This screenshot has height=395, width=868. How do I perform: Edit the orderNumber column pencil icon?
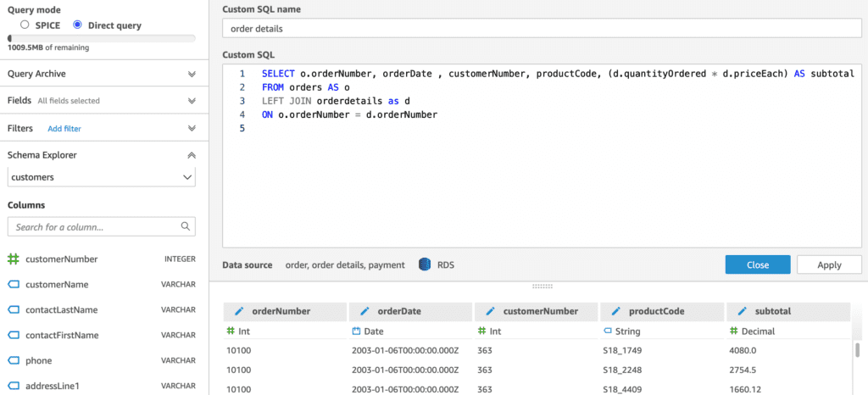(x=239, y=311)
